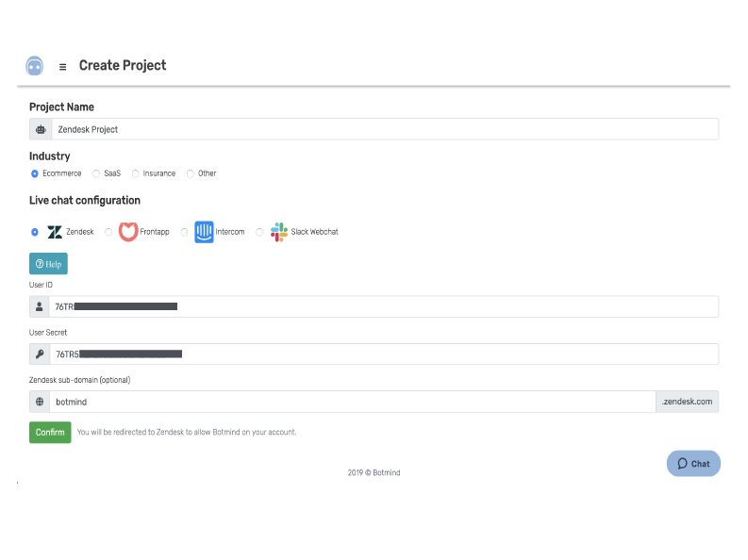Choose Slack Webchat radio button
This screenshot has height=560, width=748.
(x=259, y=232)
